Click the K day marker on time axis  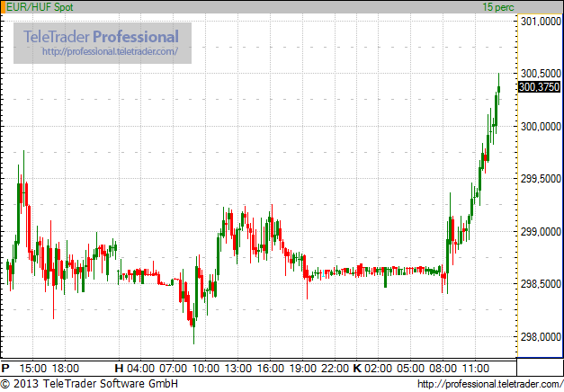pyautogui.click(x=357, y=369)
